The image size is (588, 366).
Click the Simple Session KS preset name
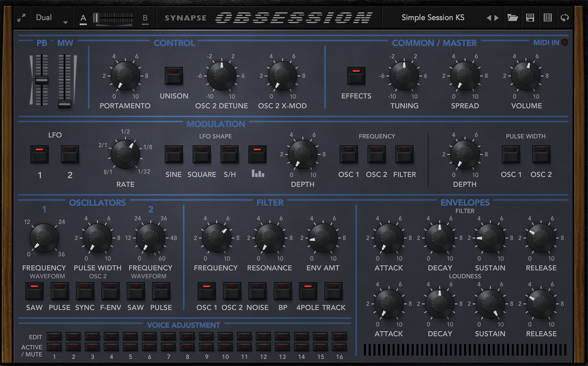433,18
